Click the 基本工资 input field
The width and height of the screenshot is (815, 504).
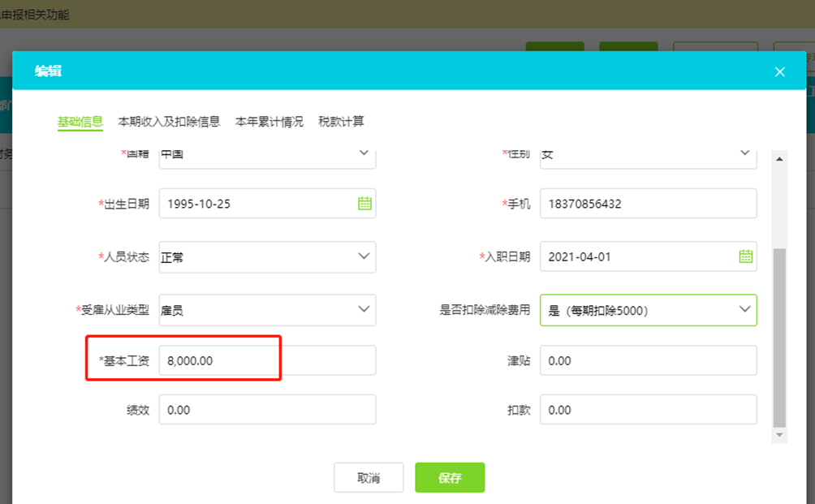pyautogui.click(x=267, y=360)
